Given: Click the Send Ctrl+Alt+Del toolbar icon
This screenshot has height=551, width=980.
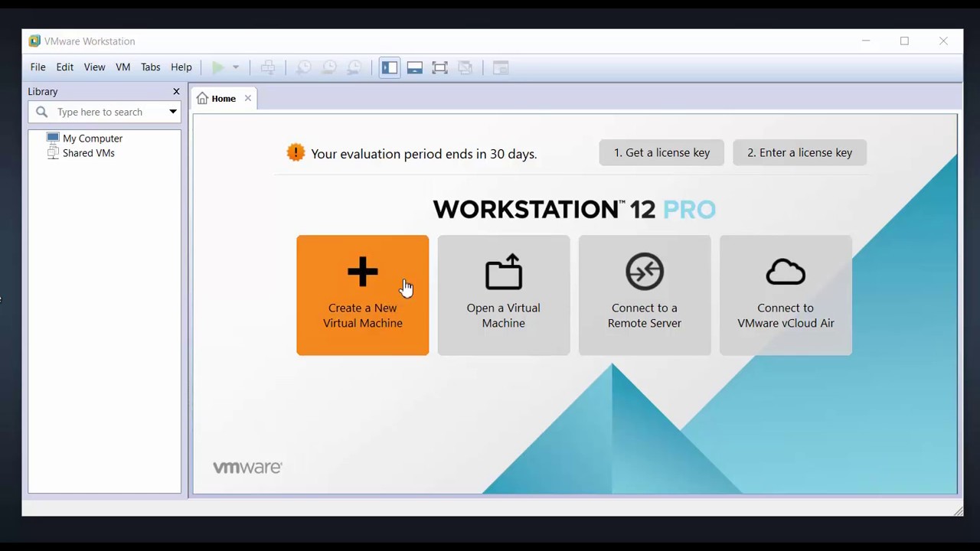Looking at the screenshot, I should point(267,67).
